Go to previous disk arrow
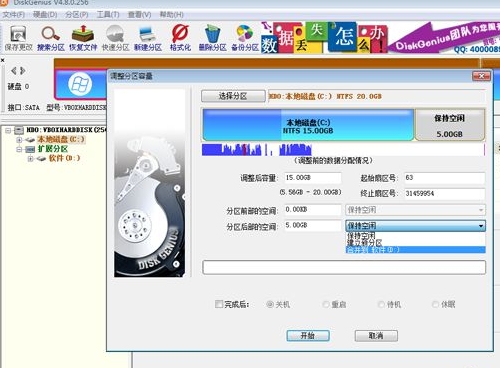The width and height of the screenshot is (500, 368). pyautogui.click(x=14, y=71)
